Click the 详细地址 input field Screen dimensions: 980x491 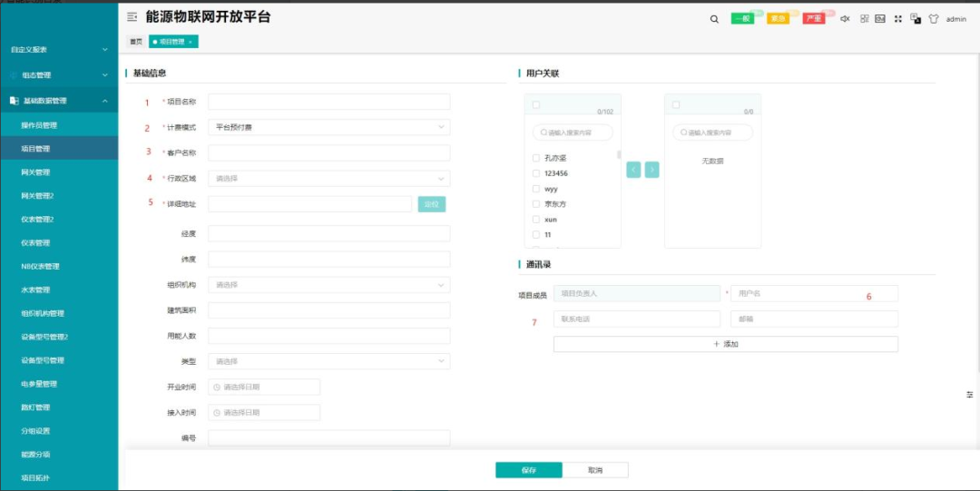click(x=309, y=204)
